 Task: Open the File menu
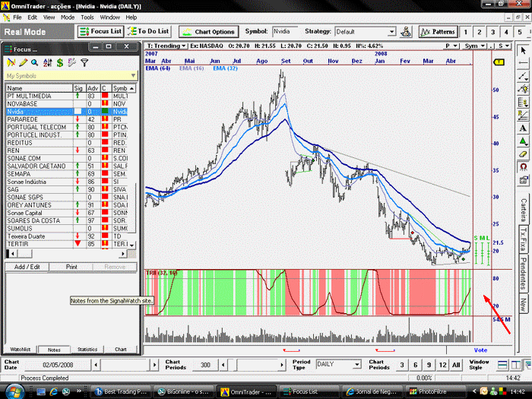(17, 17)
